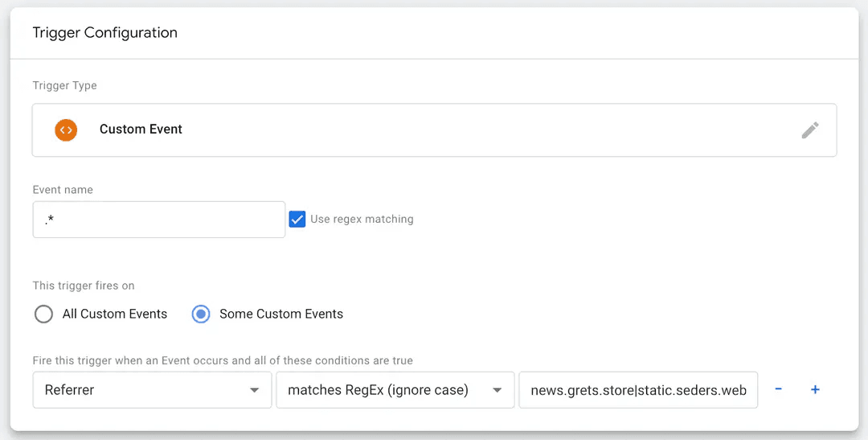Add another condition with the plus button

pyautogui.click(x=815, y=389)
